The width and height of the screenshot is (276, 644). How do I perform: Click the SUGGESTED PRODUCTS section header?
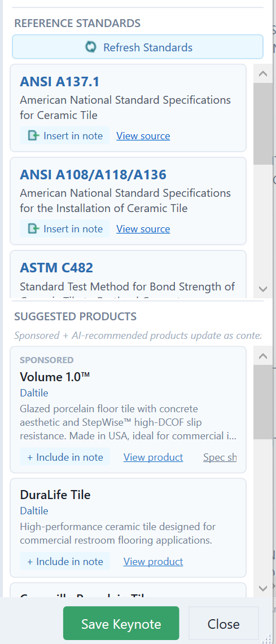(75, 317)
